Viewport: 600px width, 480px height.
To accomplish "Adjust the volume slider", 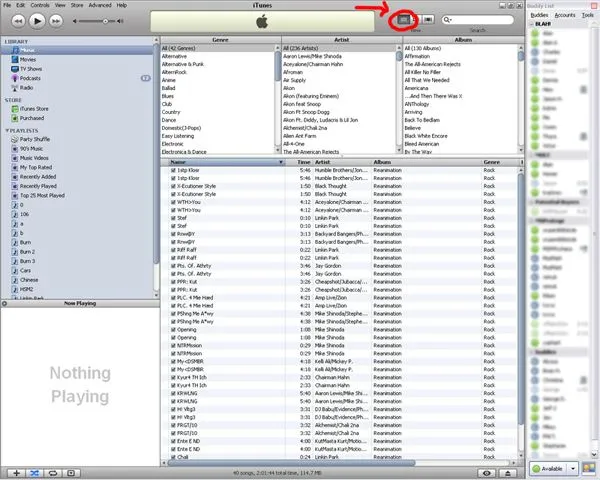I will tap(103, 20).
